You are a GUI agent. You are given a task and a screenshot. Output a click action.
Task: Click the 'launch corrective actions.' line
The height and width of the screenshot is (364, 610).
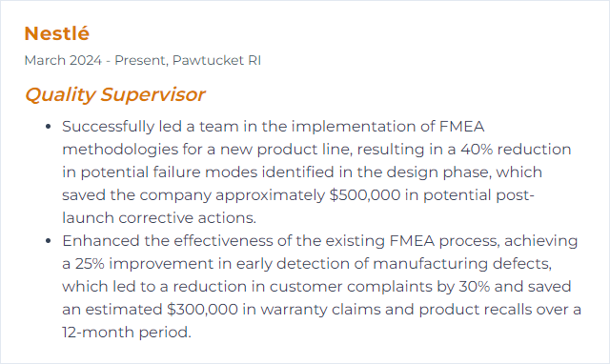click(159, 218)
